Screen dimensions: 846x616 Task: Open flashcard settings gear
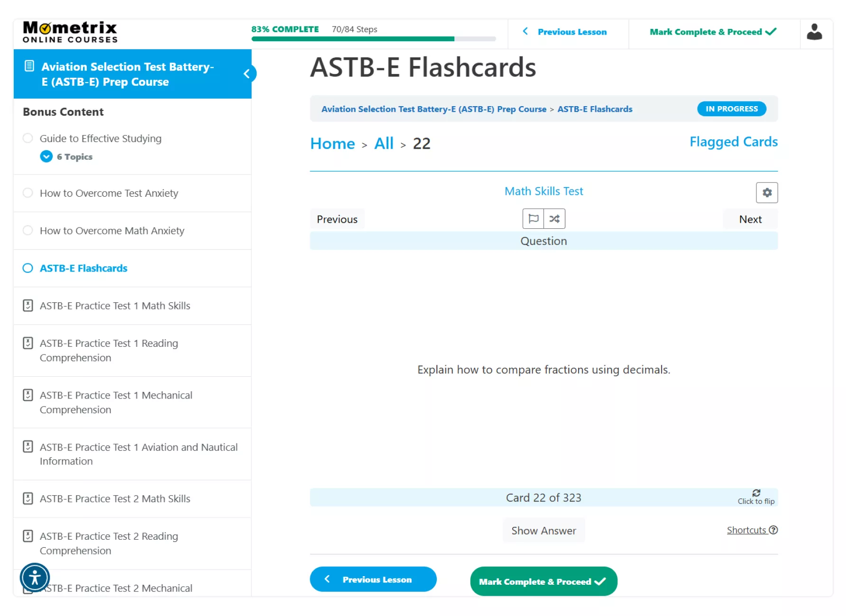pos(766,192)
